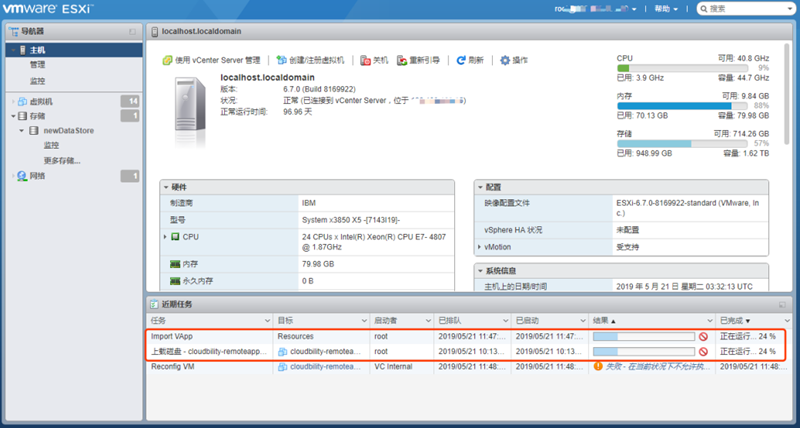This screenshot has height=428, width=800.
Task: Cancel the Import VApp task
Action: pyautogui.click(x=703, y=338)
